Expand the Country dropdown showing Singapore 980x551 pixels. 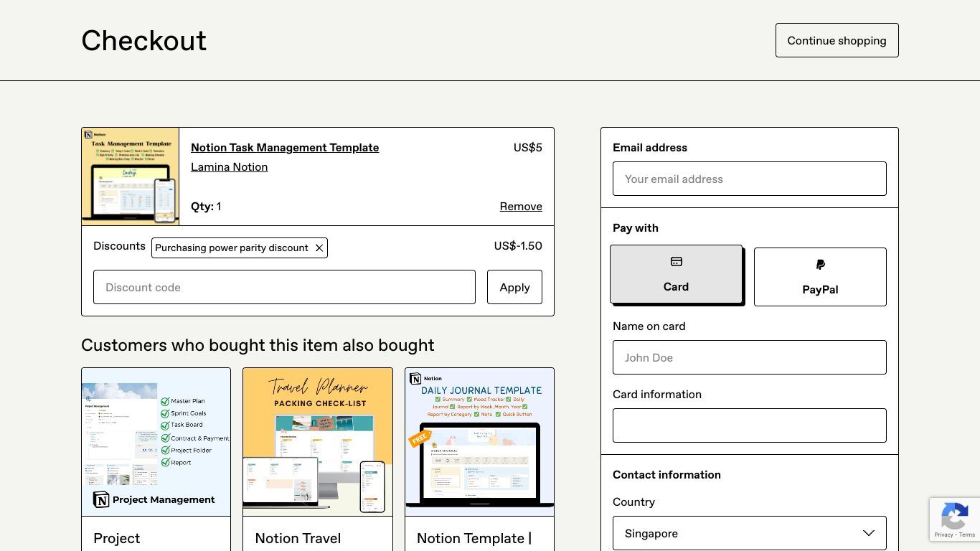(x=750, y=533)
